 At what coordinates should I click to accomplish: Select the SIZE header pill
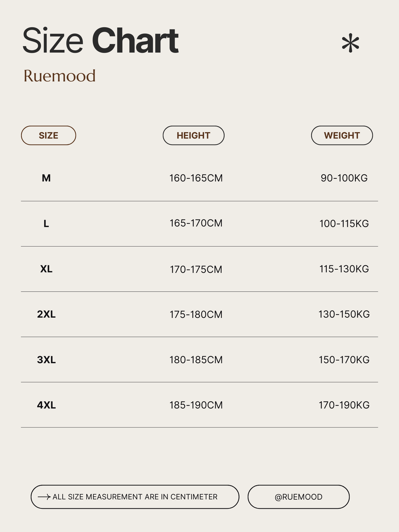tap(48, 135)
